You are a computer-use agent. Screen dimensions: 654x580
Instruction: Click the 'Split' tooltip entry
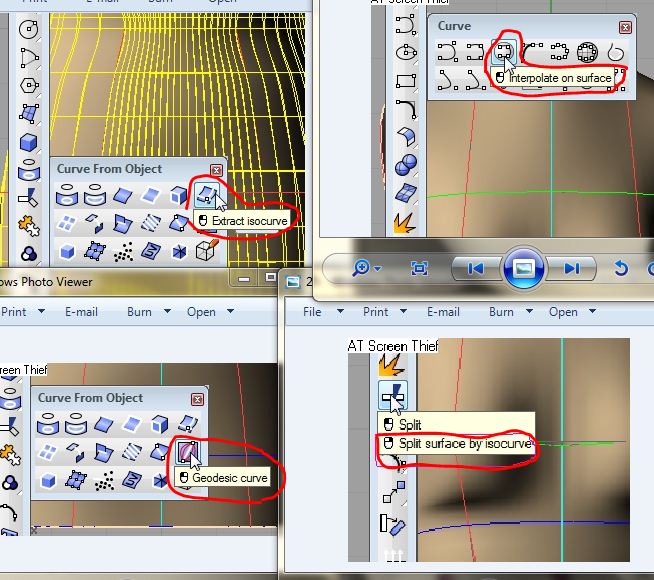pyautogui.click(x=410, y=425)
